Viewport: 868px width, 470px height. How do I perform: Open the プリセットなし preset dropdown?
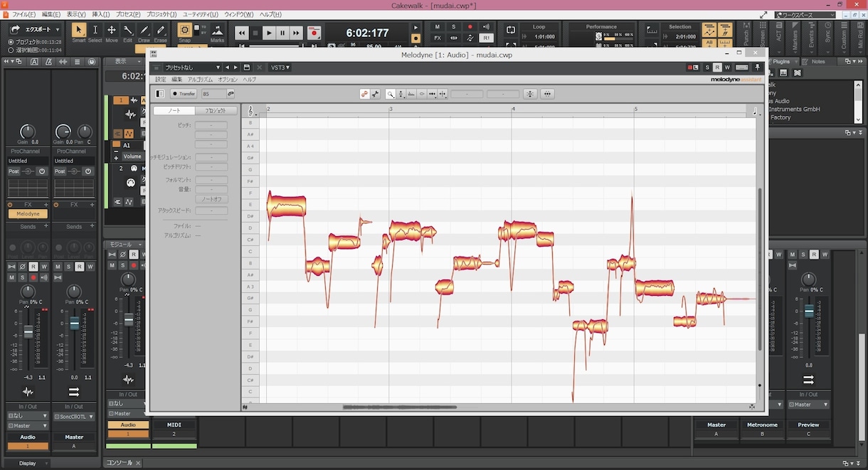click(192, 68)
